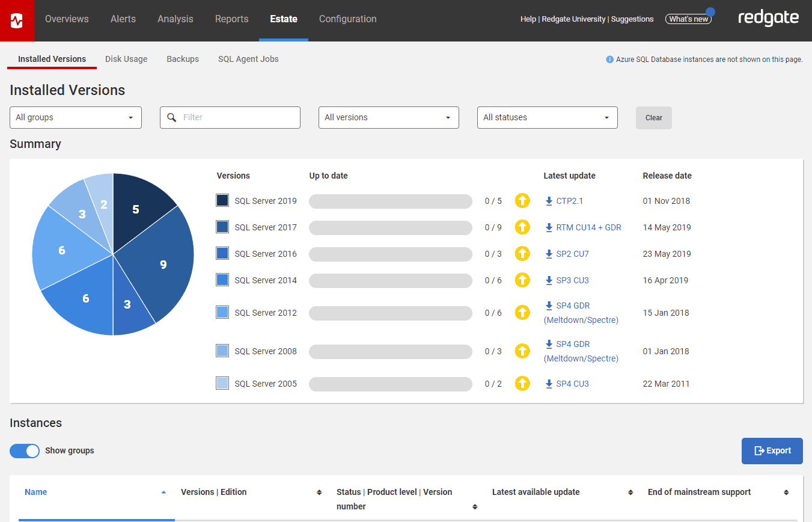
Task: Click the download icon beside SP2 CU7
Action: tap(549, 254)
